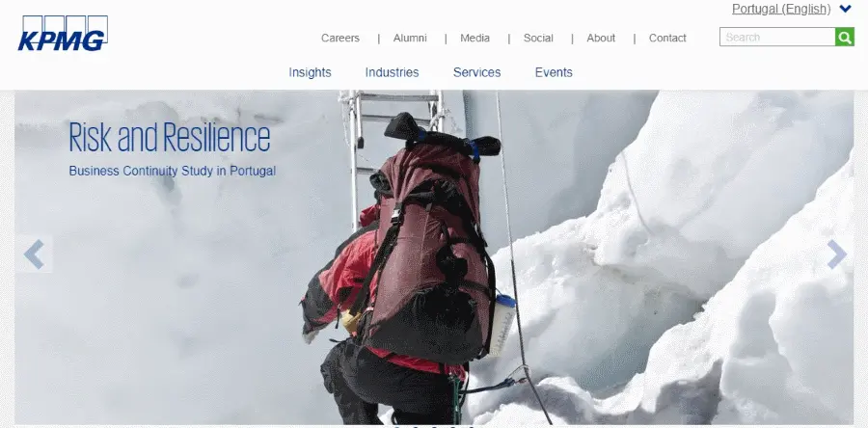868x428 pixels.
Task: Open the Risk and Resilience headline
Action: [x=170, y=138]
